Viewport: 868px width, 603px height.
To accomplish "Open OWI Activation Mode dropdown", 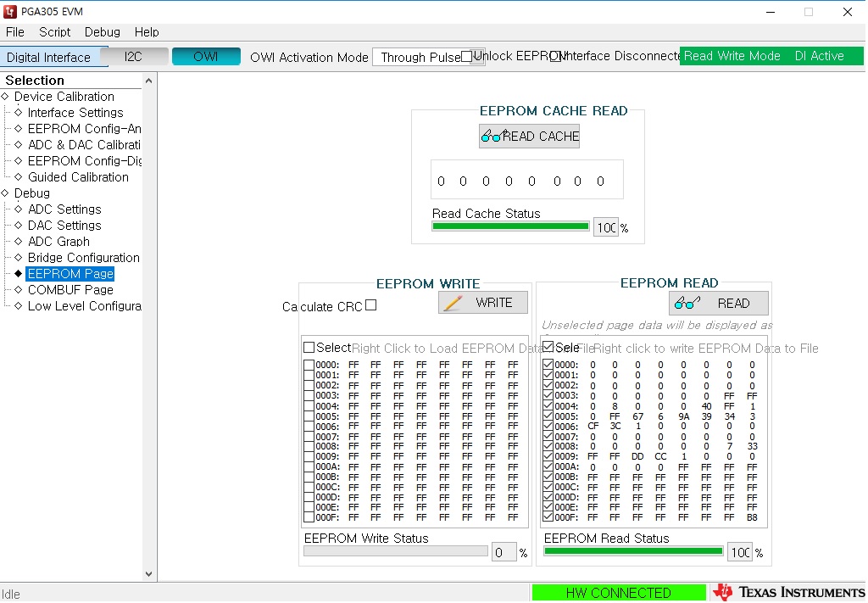I will (x=428, y=57).
